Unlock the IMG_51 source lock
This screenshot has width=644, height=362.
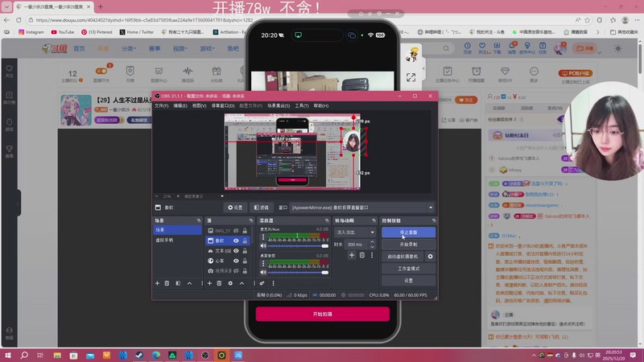click(x=245, y=231)
